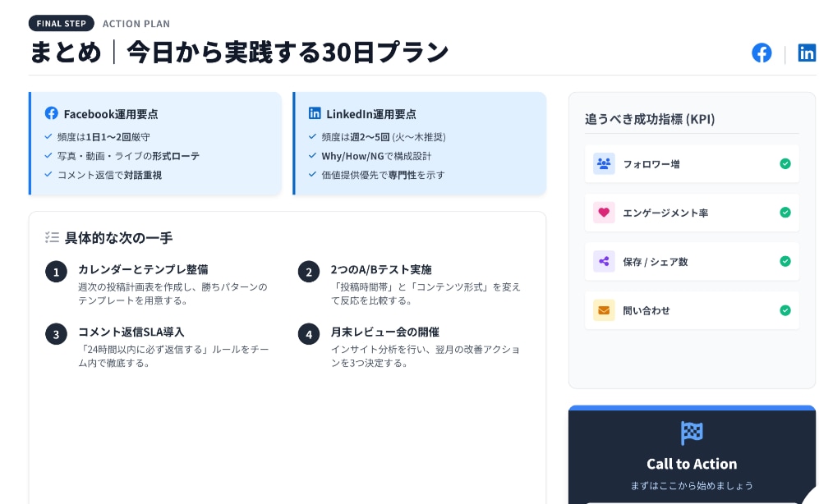The width and height of the screenshot is (819, 504).
Task: Click green check on 問い合わせ row
Action: pos(785,310)
